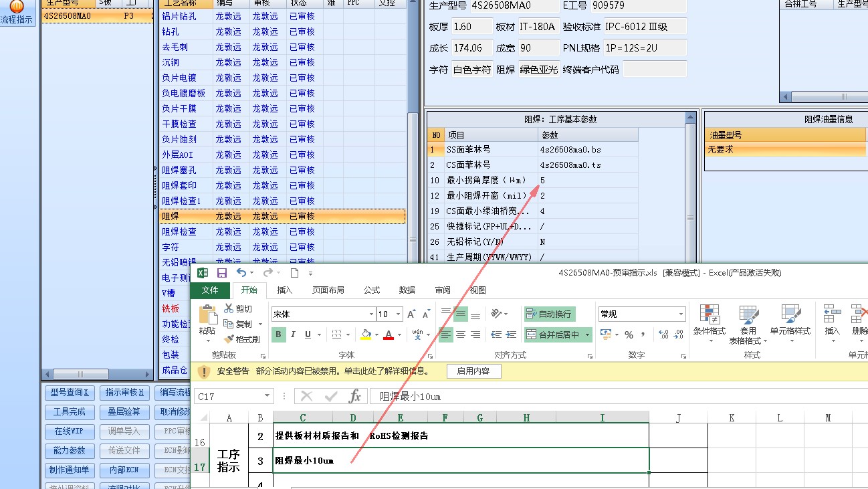The image size is (868, 489).
Task: Cut the selection with 剪切
Action: click(238, 308)
